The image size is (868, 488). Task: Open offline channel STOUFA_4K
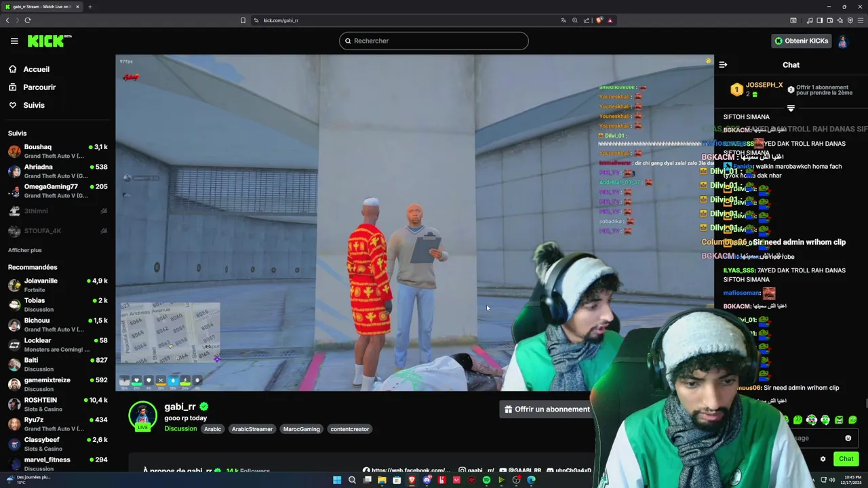[x=58, y=231]
